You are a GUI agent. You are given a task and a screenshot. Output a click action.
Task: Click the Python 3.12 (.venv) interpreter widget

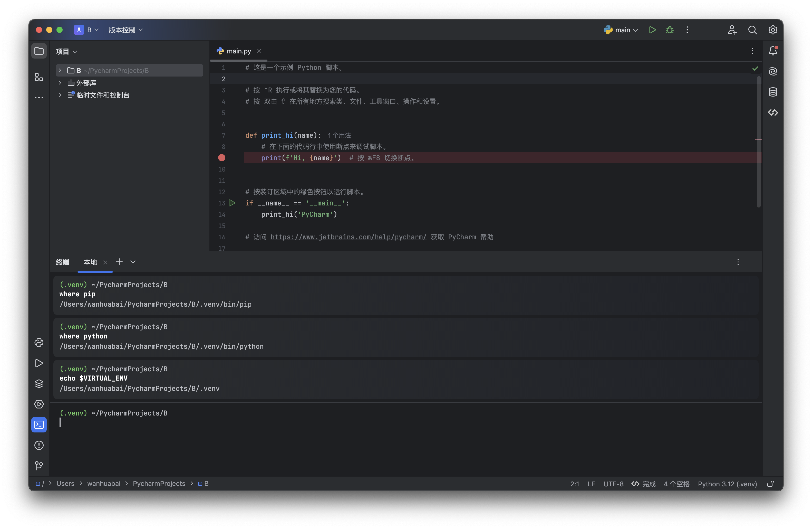[x=727, y=484]
